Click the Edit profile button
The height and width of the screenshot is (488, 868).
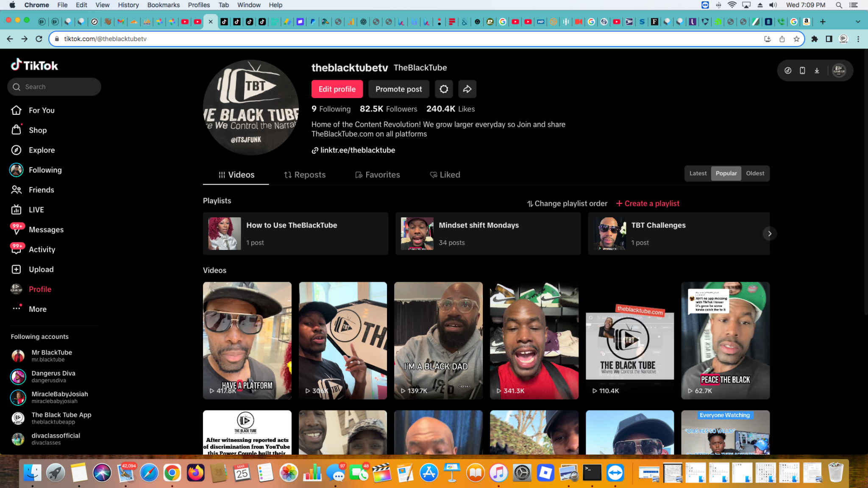(x=337, y=89)
